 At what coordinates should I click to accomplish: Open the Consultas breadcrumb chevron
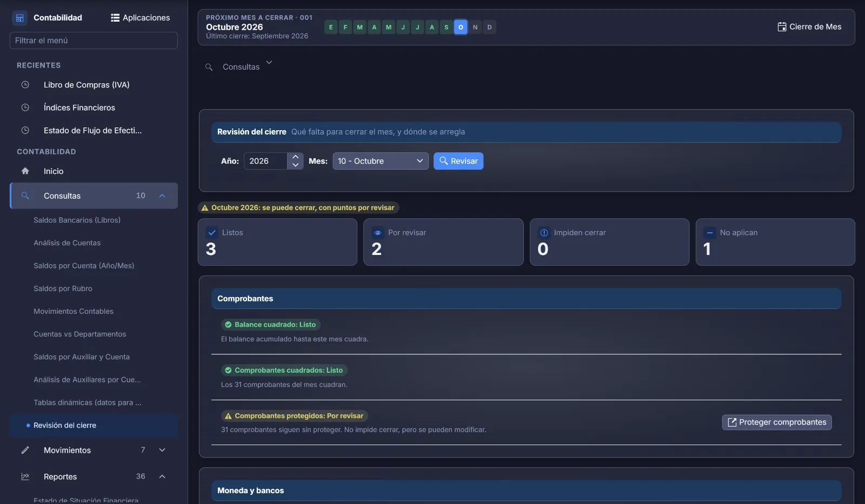tap(269, 63)
